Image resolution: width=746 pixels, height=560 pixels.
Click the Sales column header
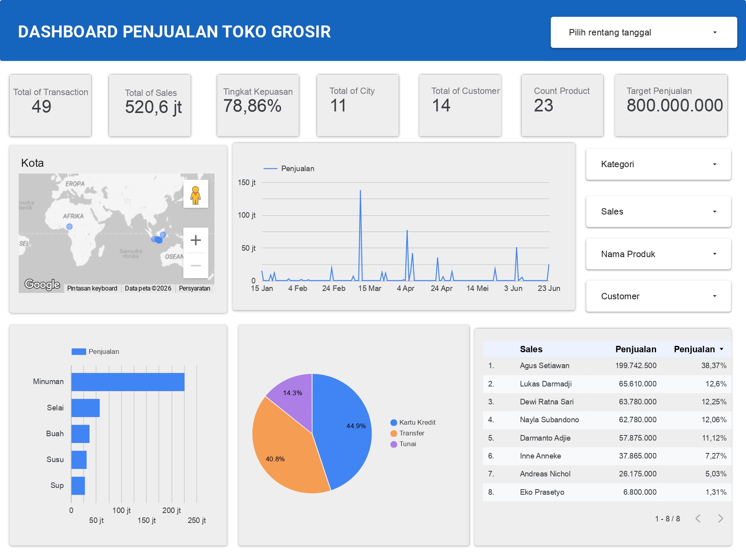pyautogui.click(x=531, y=349)
